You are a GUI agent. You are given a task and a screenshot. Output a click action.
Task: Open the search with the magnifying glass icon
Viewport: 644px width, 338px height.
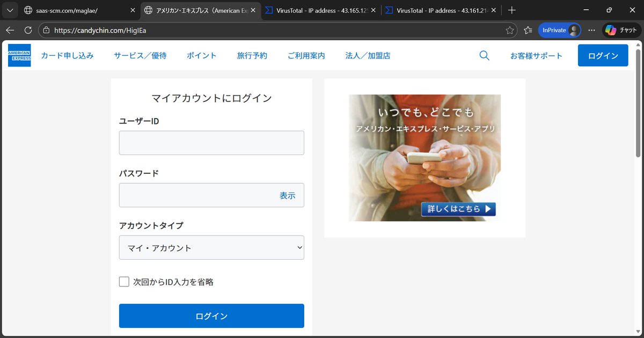tap(484, 55)
